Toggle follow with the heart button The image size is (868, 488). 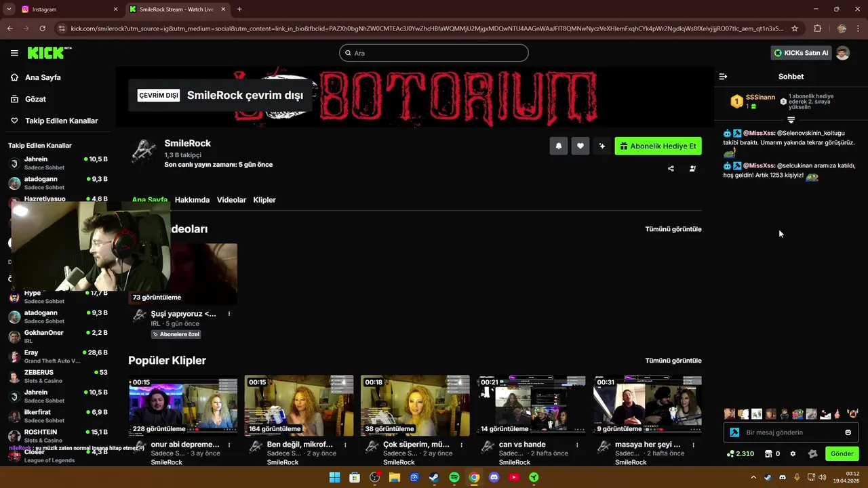coord(580,146)
